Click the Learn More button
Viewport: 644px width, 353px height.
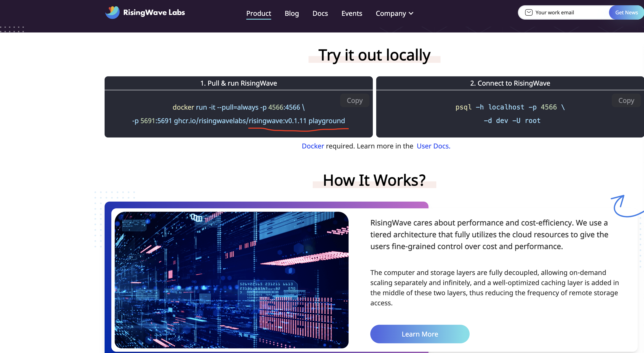tap(420, 334)
